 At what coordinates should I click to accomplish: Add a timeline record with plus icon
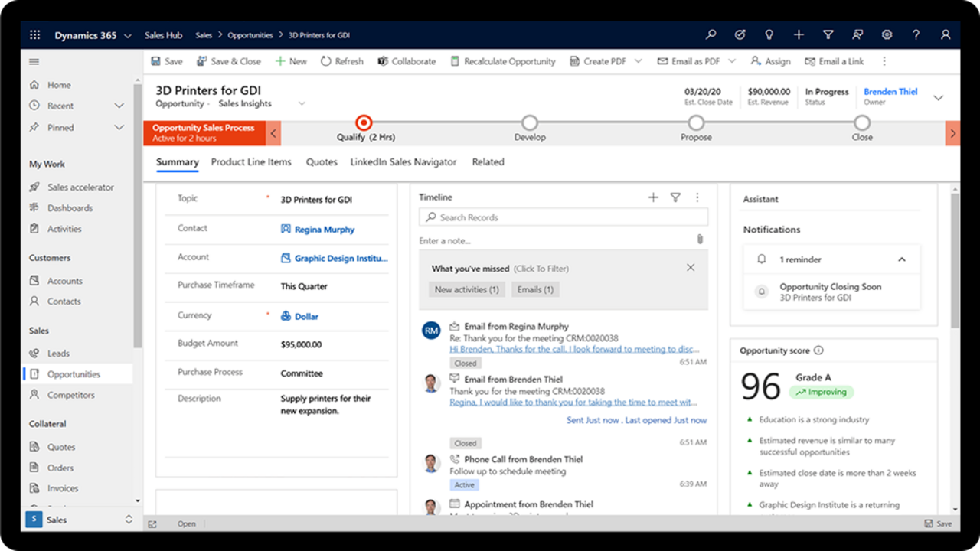pyautogui.click(x=653, y=197)
